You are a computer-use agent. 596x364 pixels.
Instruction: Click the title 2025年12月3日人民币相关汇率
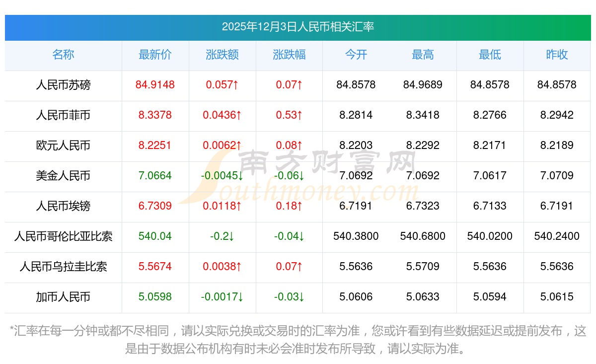tap(298, 27)
